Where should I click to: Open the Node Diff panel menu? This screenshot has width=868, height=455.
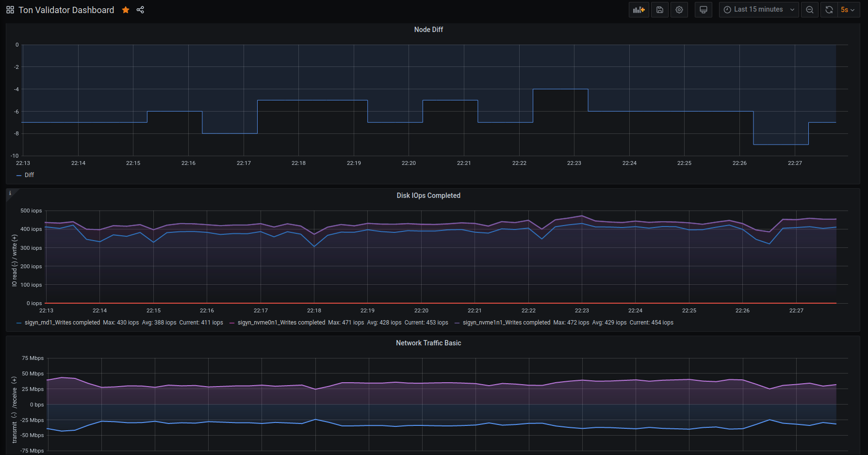click(x=428, y=30)
